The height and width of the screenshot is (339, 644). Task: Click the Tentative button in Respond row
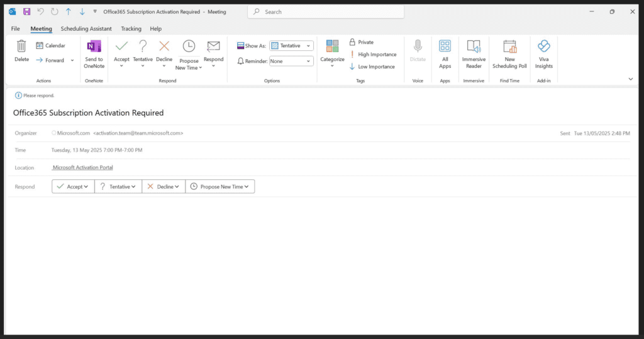pyautogui.click(x=118, y=187)
